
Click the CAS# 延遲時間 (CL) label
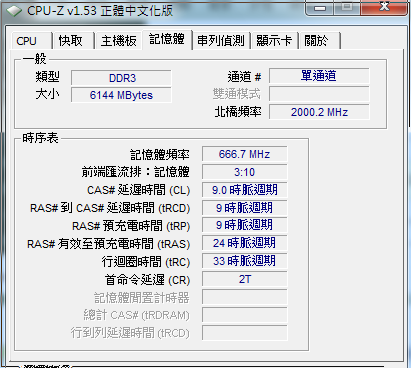[138, 190]
